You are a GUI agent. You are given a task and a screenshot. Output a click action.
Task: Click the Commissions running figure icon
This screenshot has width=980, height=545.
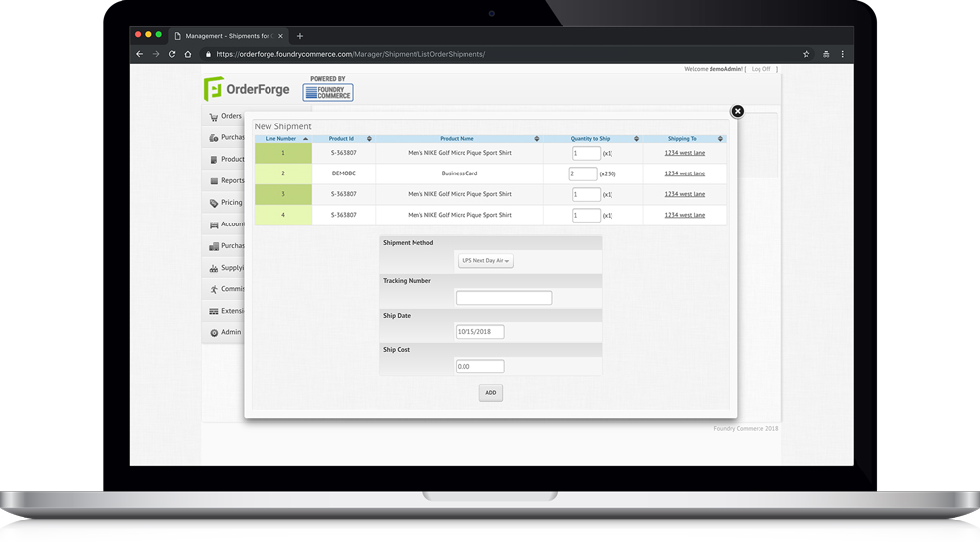click(x=213, y=290)
